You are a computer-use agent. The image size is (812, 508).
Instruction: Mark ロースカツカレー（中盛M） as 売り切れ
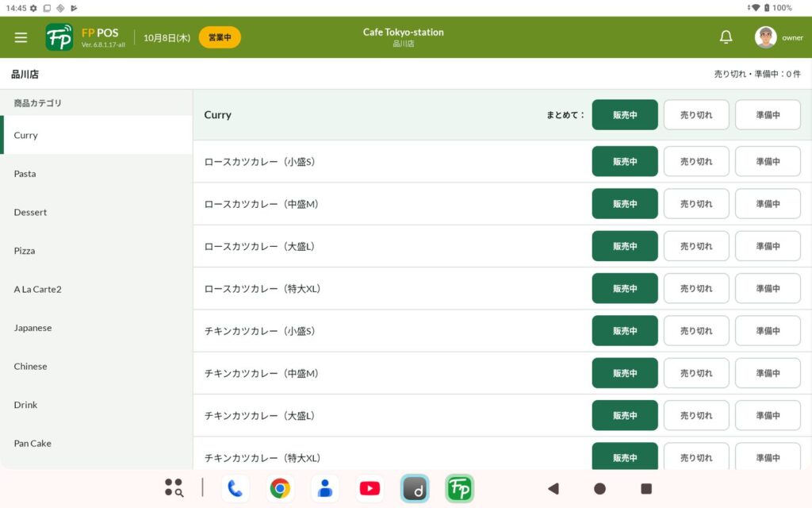pyautogui.click(x=696, y=204)
